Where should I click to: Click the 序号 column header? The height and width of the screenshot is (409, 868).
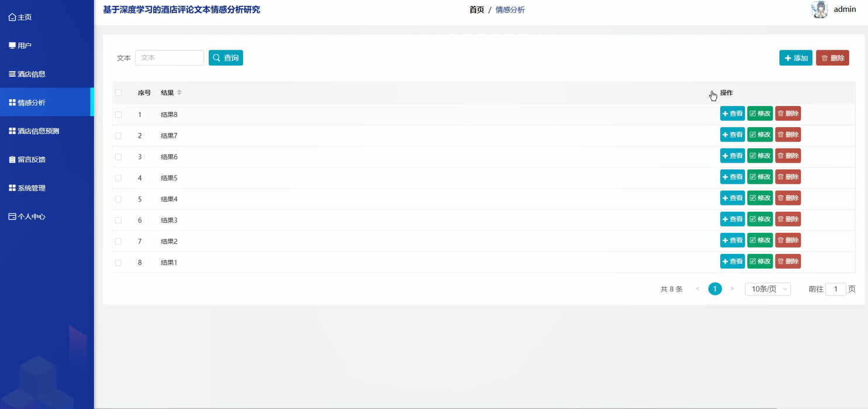[144, 92]
